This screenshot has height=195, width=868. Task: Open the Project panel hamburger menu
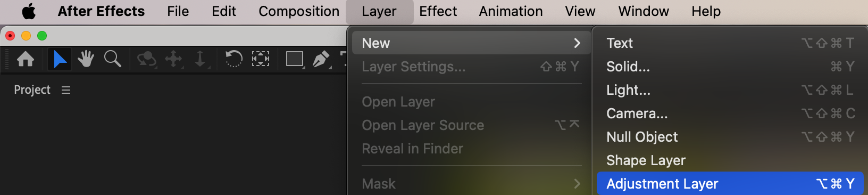point(66,90)
